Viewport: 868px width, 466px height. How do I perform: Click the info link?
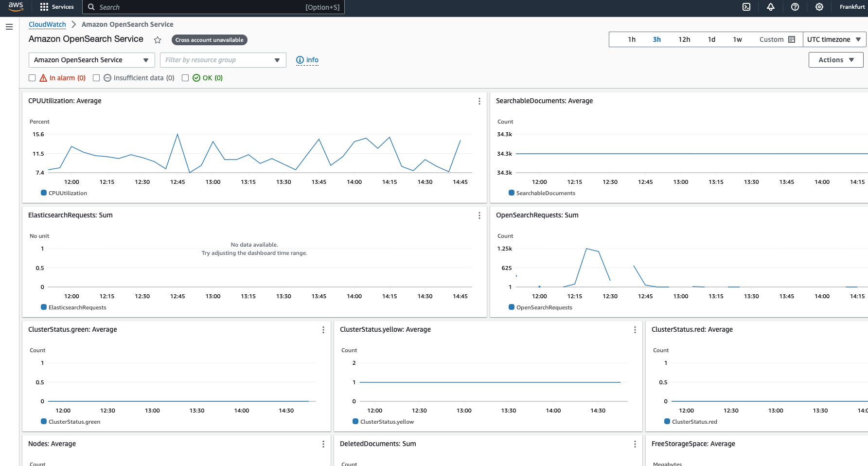(x=312, y=60)
